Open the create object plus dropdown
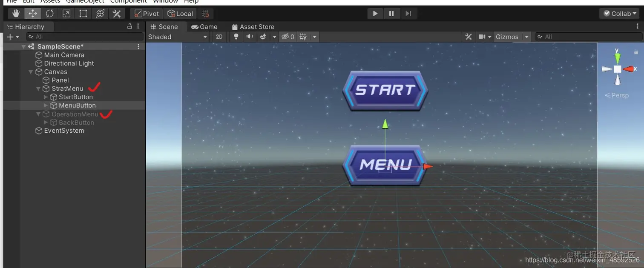 click(13, 37)
